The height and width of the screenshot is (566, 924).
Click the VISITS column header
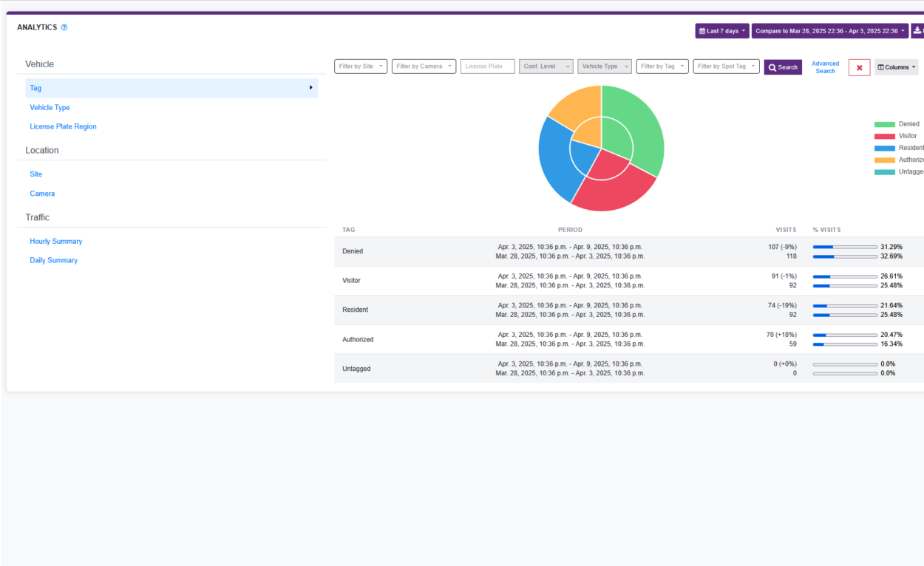(x=786, y=230)
